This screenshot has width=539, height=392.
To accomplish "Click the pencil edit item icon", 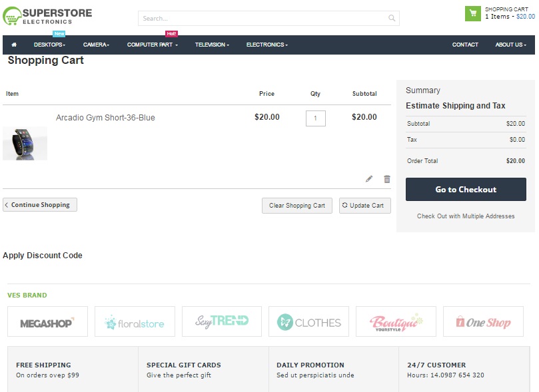I will [369, 179].
